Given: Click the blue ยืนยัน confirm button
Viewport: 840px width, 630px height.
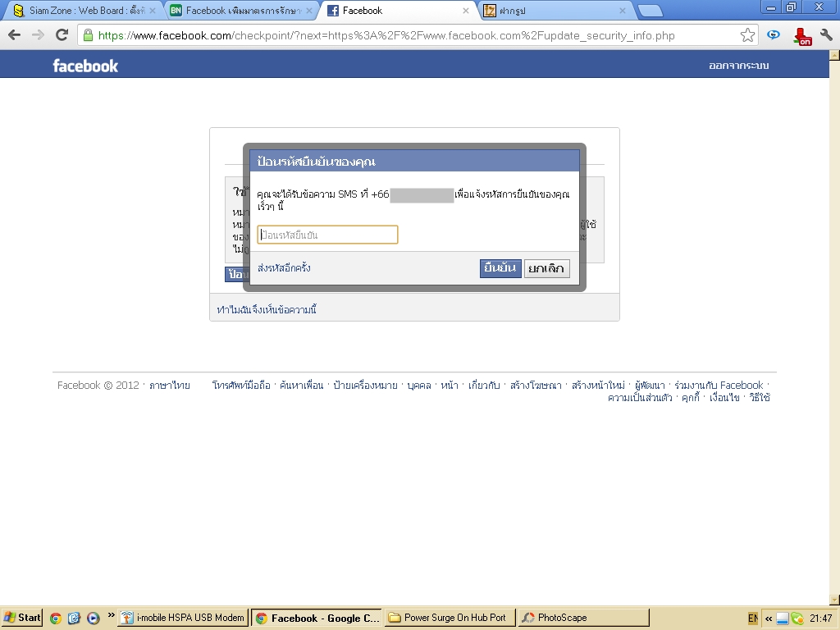Looking at the screenshot, I should tap(500, 268).
